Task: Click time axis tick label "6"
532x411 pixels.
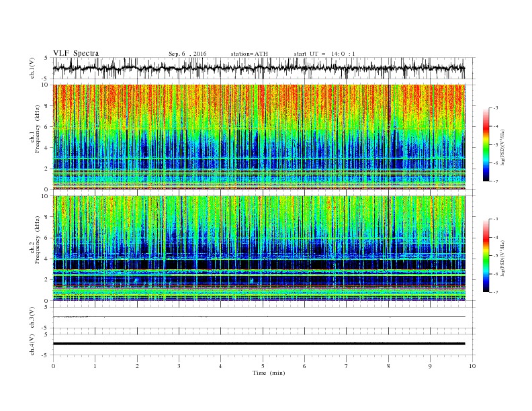Action: (x=305, y=366)
